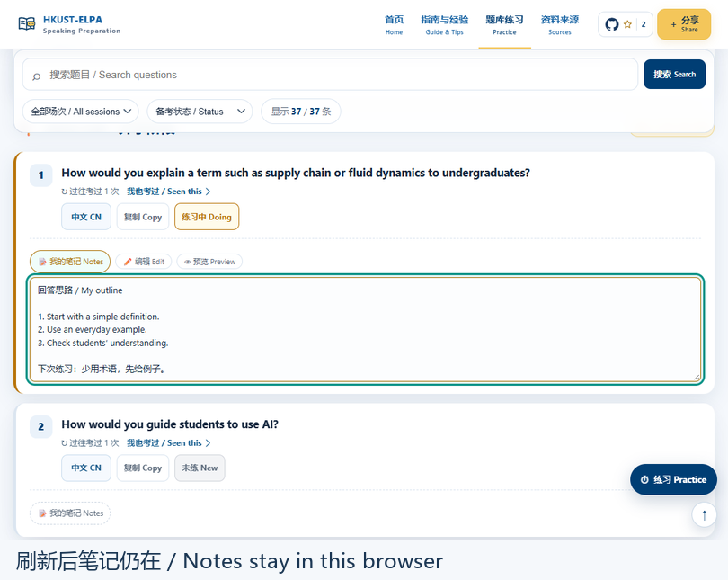Toggle the Doing status on question 1

tap(207, 217)
